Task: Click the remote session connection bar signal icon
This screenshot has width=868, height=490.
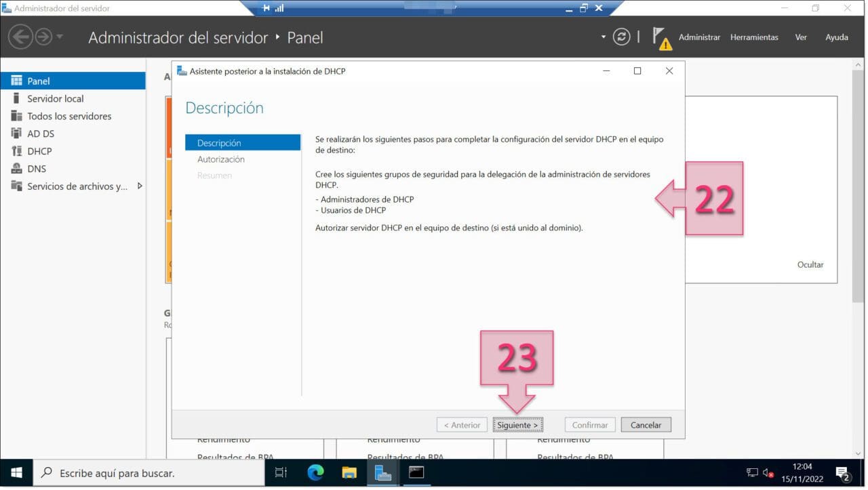Action: (x=279, y=8)
